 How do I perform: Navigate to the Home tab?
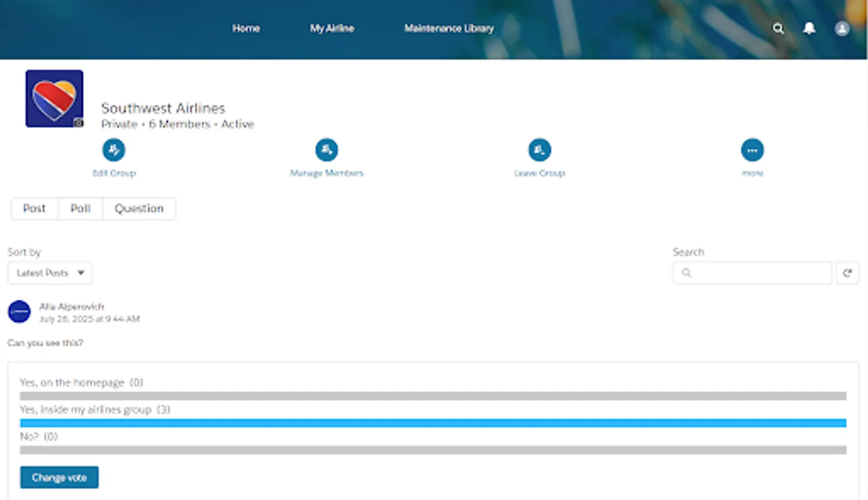coord(246,28)
